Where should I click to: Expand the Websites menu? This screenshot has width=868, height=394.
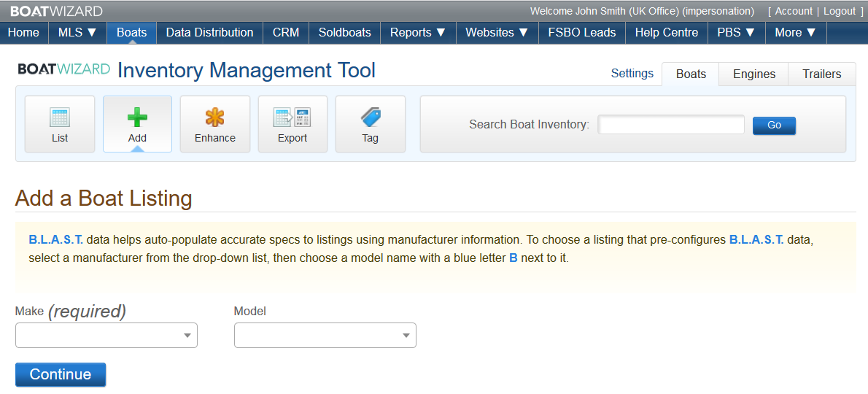(x=497, y=33)
